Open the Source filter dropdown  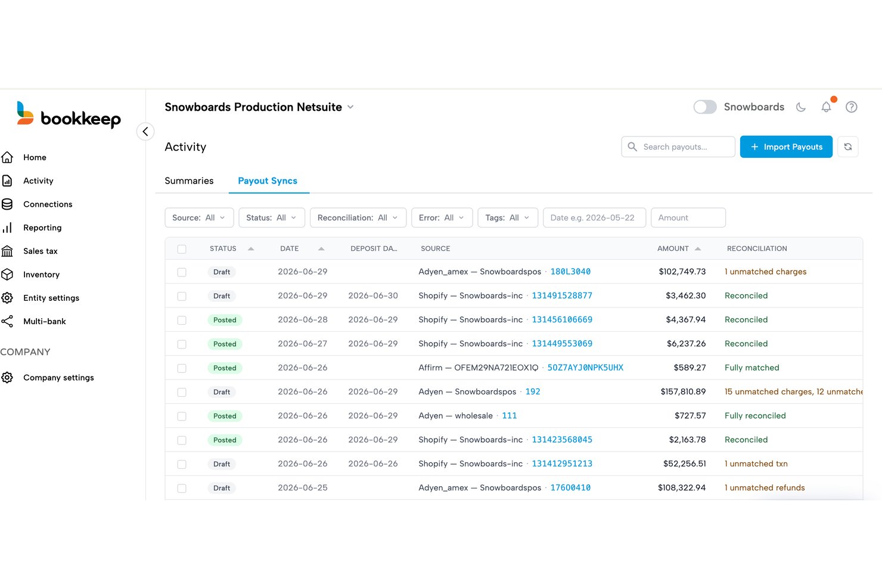[199, 218]
